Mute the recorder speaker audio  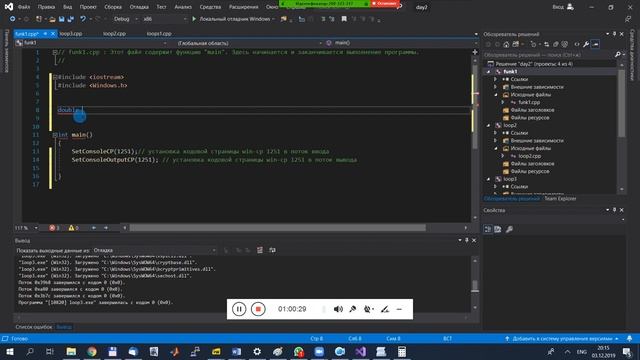[338, 309]
